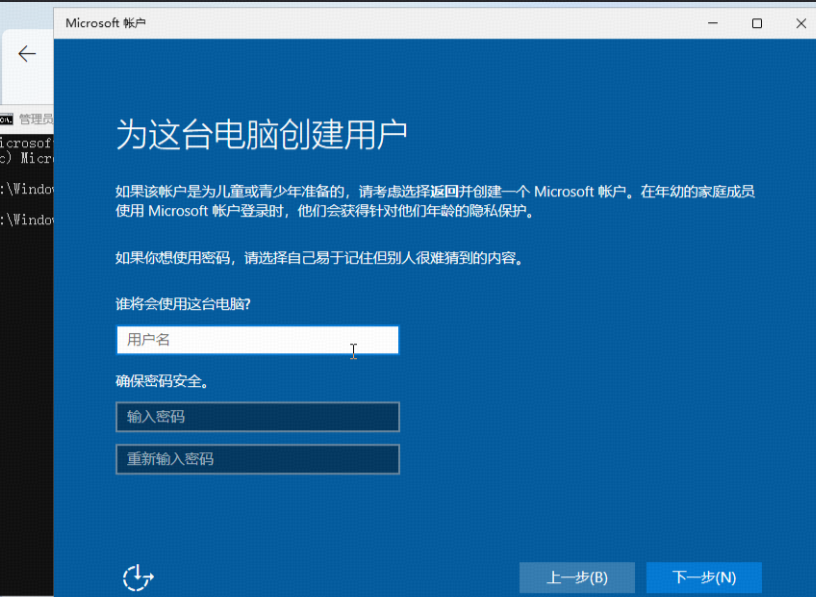Screen dimensions: 816x597
Task: Click the 上一步(B) back button
Action: tap(577, 577)
